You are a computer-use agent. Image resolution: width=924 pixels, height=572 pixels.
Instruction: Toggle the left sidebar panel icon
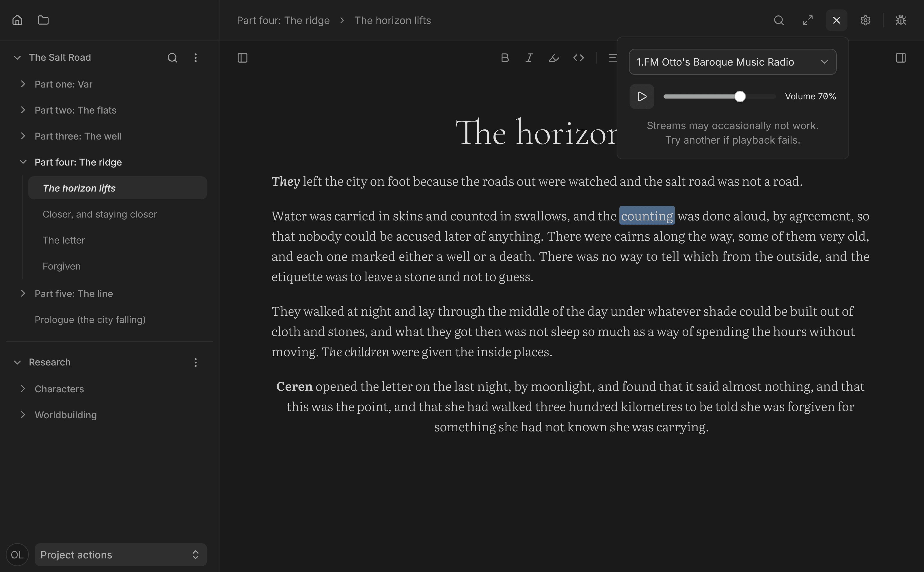coord(242,58)
